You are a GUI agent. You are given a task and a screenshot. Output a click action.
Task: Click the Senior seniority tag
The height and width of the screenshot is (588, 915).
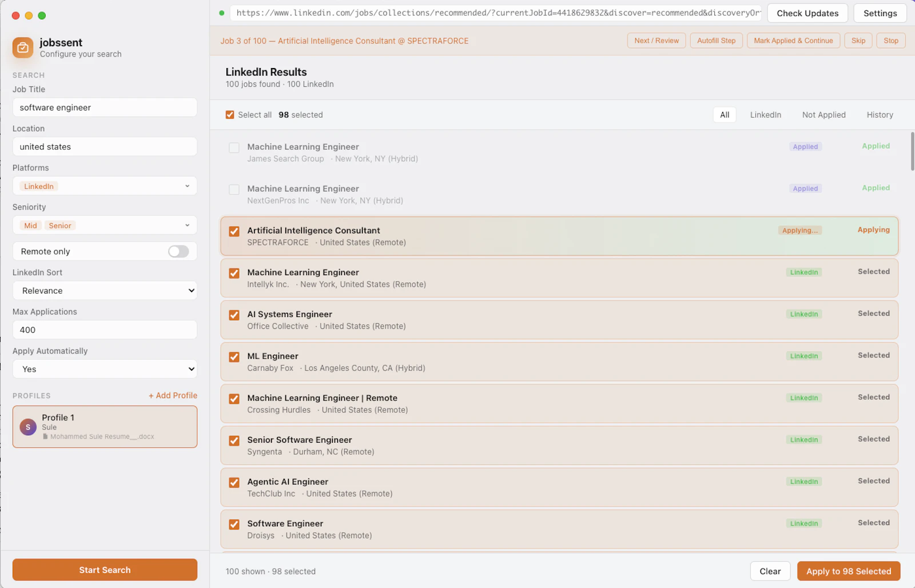coord(60,225)
